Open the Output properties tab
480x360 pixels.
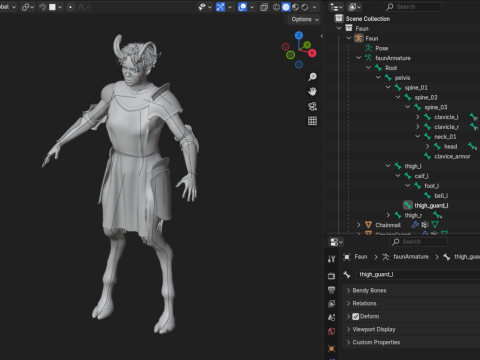point(331,290)
